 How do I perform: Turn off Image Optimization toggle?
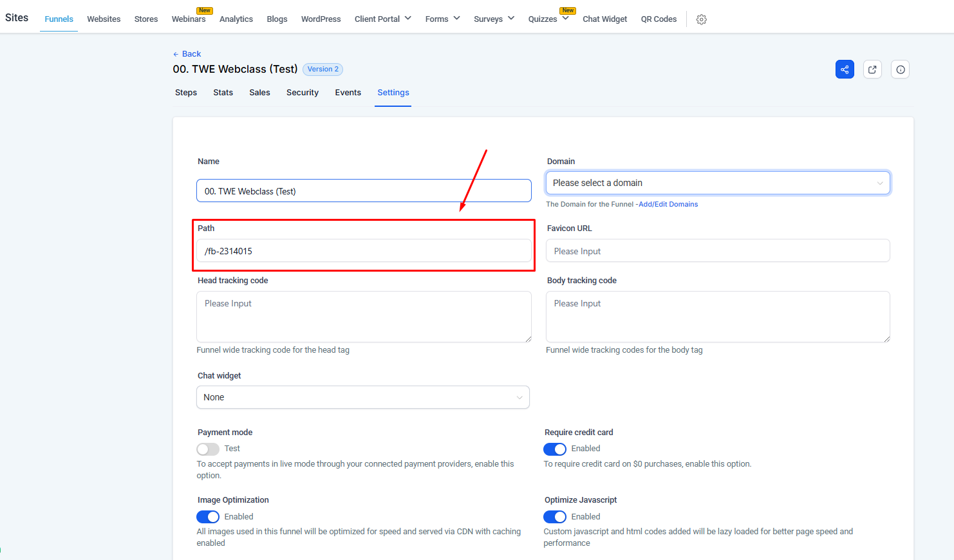click(208, 517)
